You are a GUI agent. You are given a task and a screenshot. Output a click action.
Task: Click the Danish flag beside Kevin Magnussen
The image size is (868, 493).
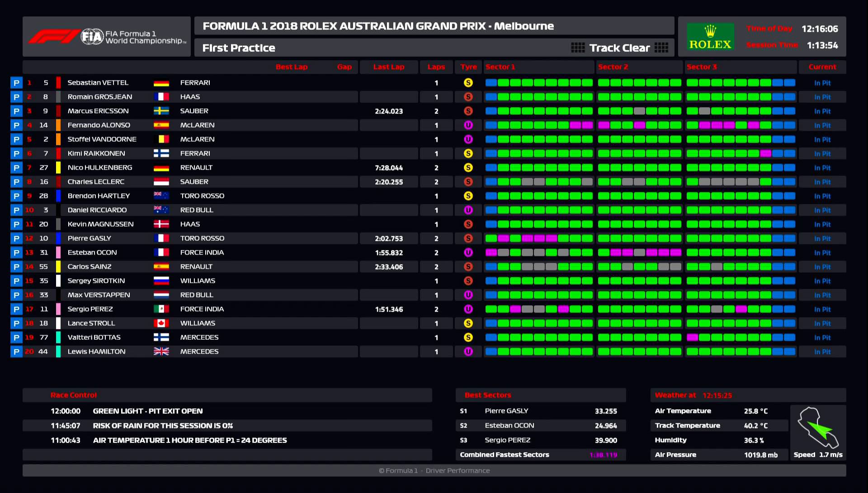(x=161, y=224)
